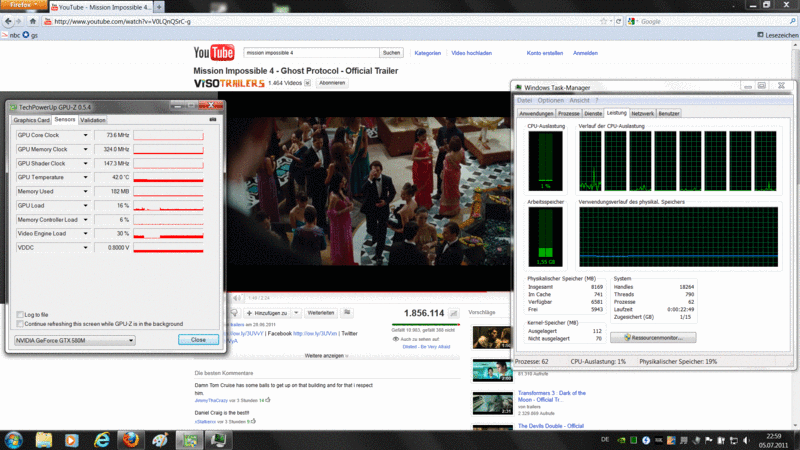The height and width of the screenshot is (450, 800).
Task: Click the Google search magnifier icon
Action: click(792, 21)
